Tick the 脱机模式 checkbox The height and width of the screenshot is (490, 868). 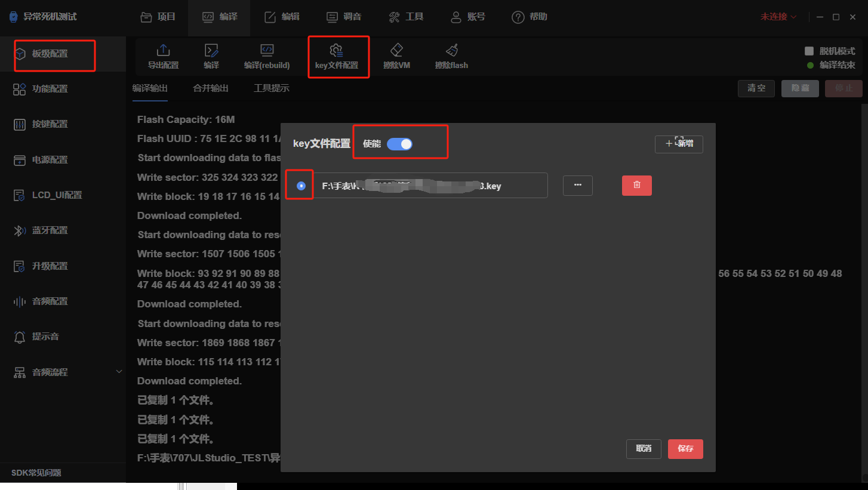[809, 51]
